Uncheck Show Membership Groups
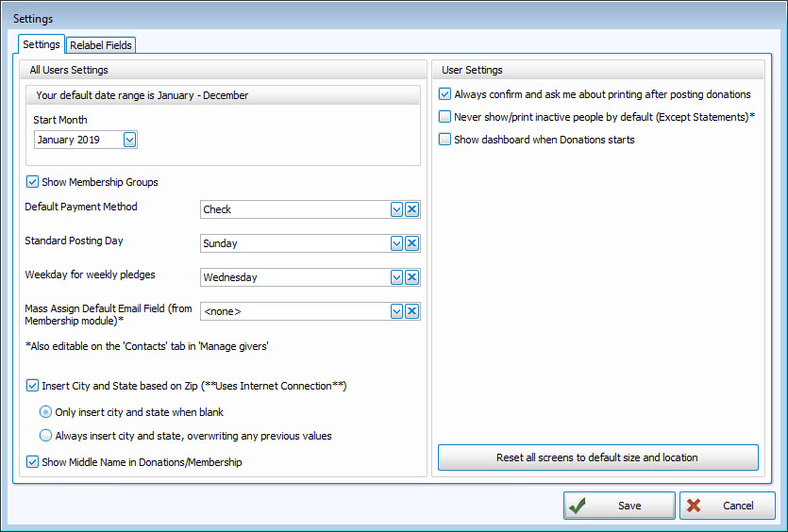Screen dimensions: 788x532 32,182
